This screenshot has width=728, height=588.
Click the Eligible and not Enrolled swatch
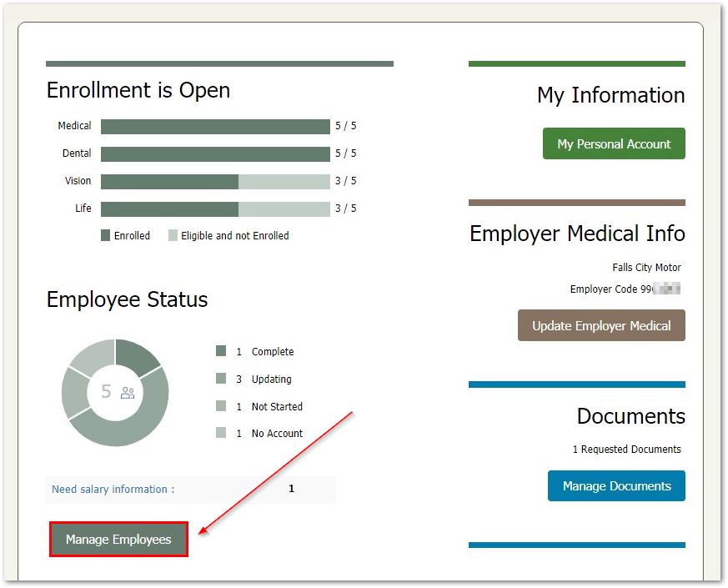pyautogui.click(x=173, y=236)
